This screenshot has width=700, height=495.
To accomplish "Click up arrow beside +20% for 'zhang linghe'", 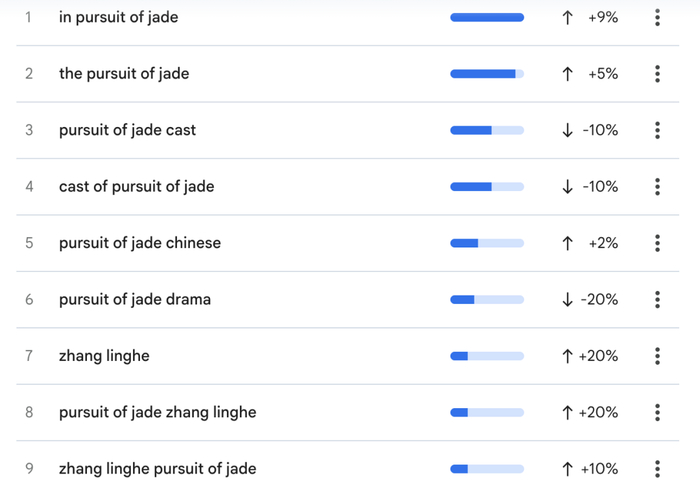I will click(x=567, y=356).
